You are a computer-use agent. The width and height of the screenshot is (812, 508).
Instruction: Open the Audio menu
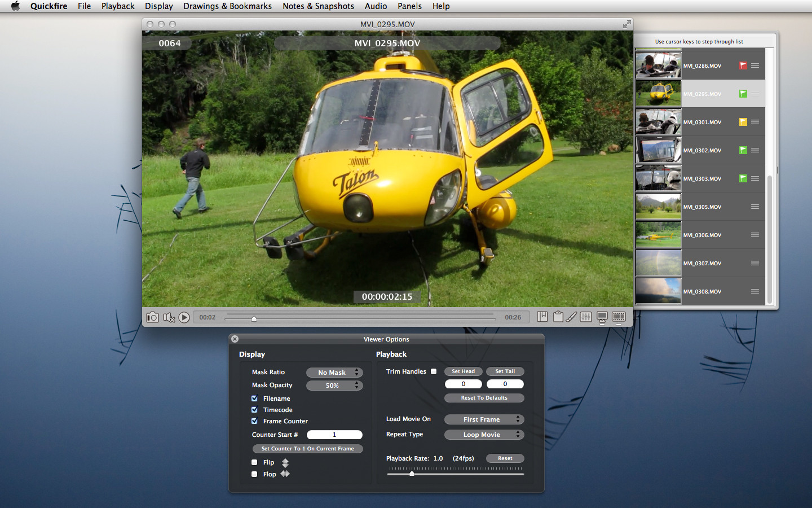click(376, 6)
